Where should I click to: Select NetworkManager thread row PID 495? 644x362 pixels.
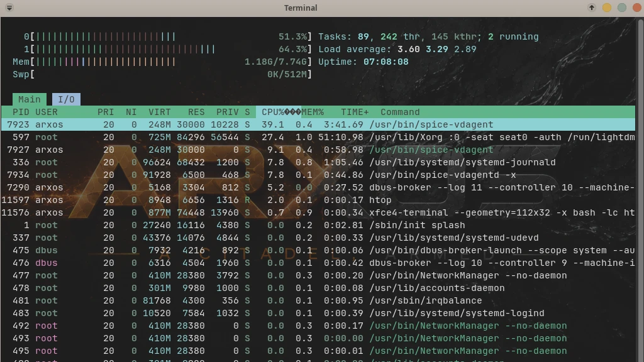pyautogui.click(x=318, y=351)
